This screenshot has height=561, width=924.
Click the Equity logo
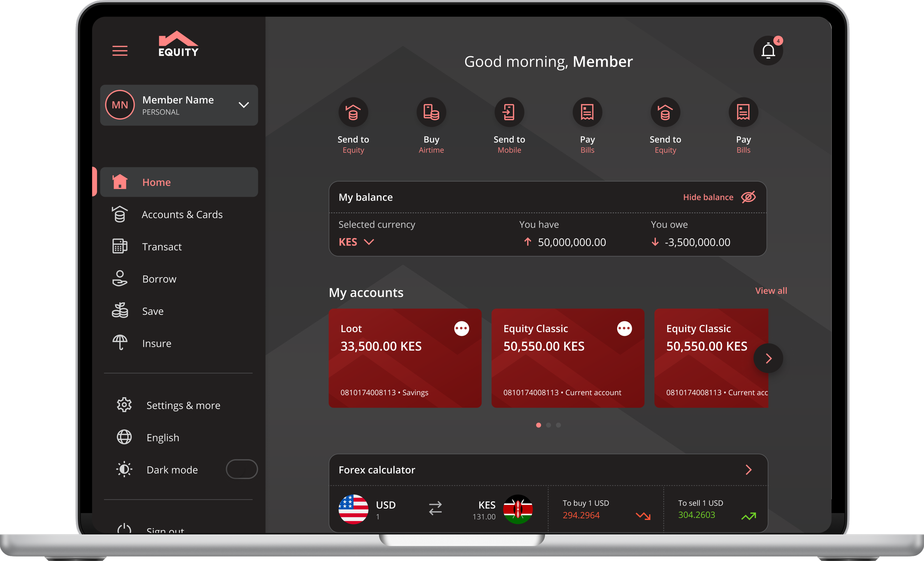pyautogui.click(x=178, y=44)
